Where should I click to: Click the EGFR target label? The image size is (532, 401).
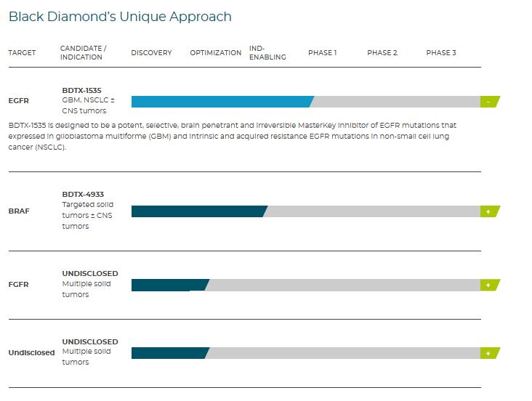(x=18, y=101)
